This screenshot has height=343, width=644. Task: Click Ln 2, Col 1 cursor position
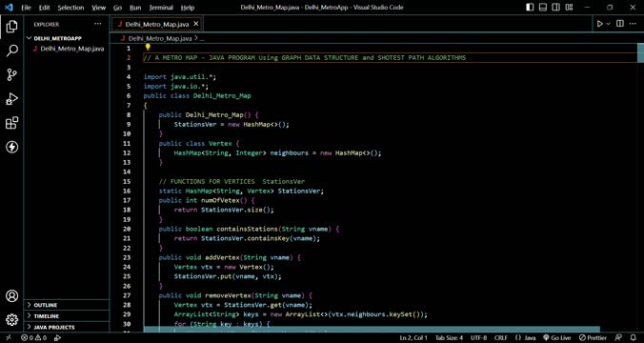[x=413, y=337]
